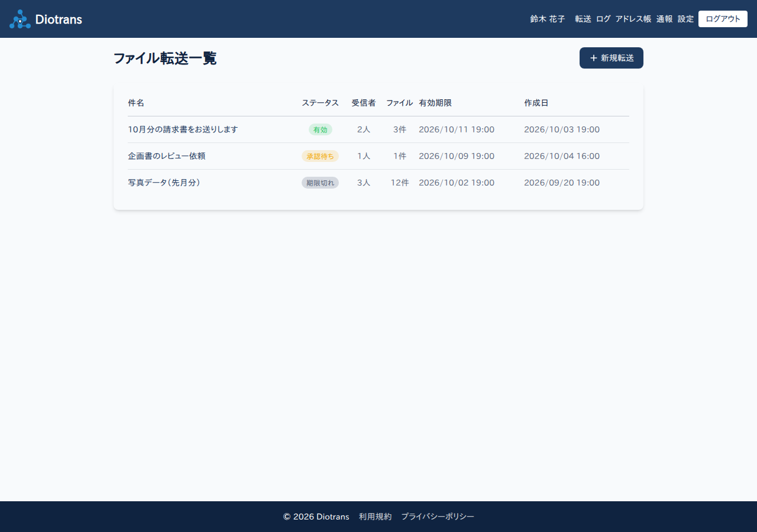
Task: Open transfer 写真データ（先月分）
Action: tap(164, 183)
